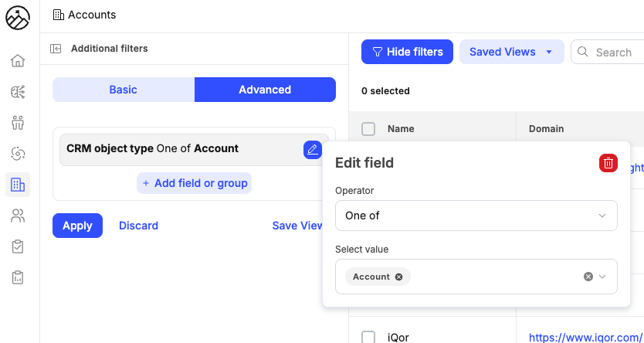Switch to the Basic filters tab
The image size is (644, 343).
click(123, 90)
